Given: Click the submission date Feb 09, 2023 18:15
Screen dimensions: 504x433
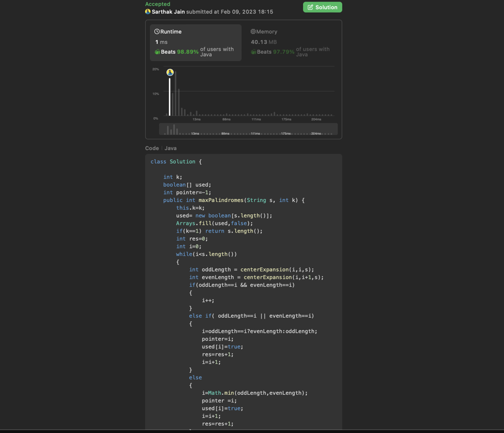Looking at the screenshot, I should 247,12.
